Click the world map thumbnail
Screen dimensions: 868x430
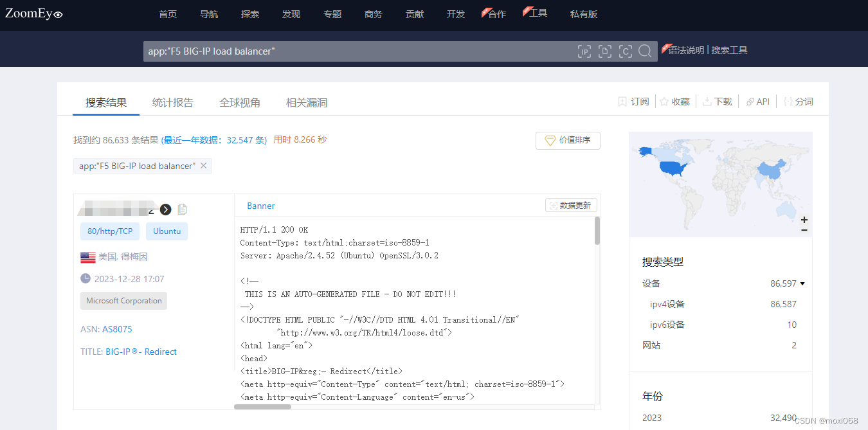click(720, 184)
